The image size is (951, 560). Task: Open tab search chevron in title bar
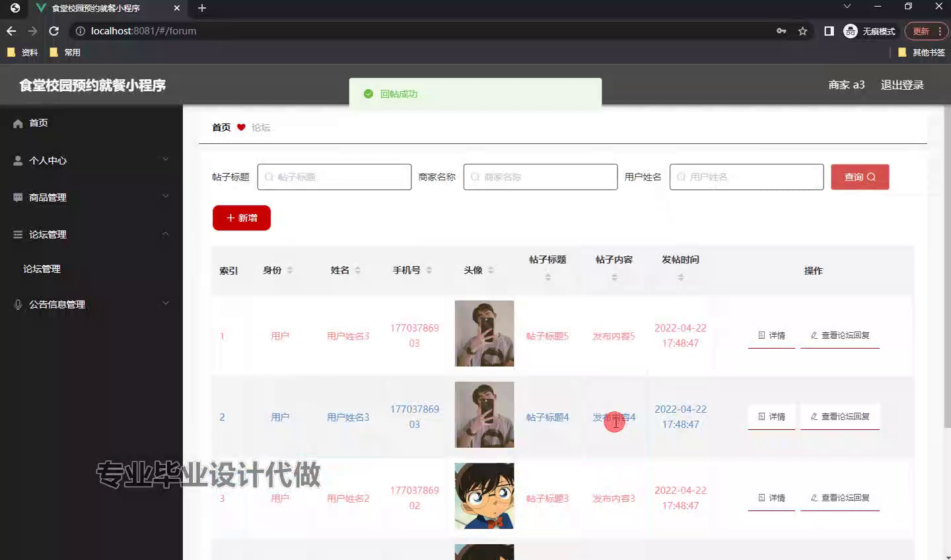847,7
